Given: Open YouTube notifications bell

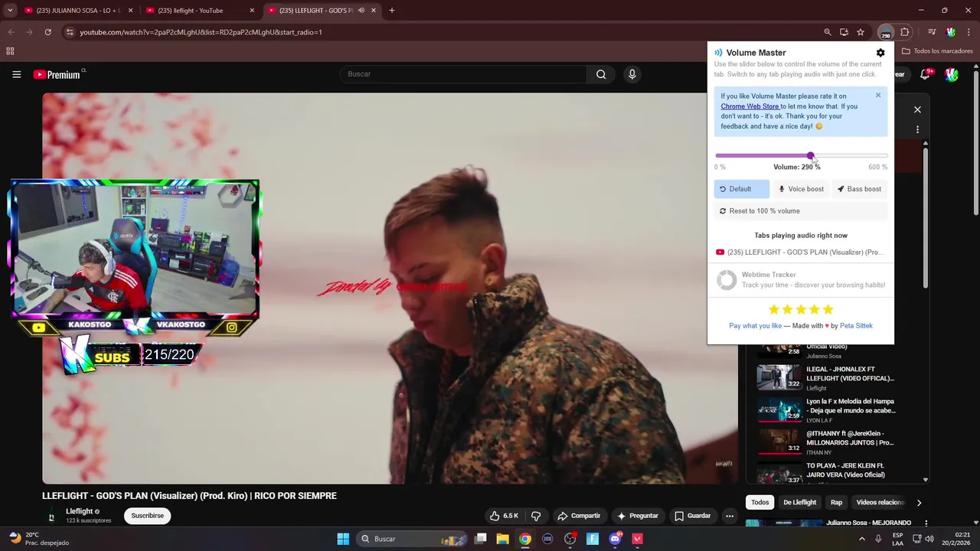Looking at the screenshot, I should tap(926, 74).
